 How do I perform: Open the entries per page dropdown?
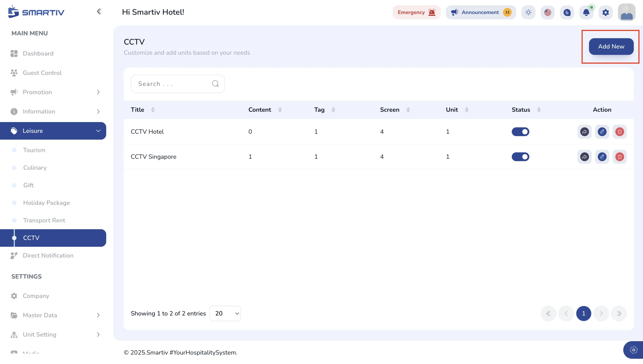click(225, 314)
